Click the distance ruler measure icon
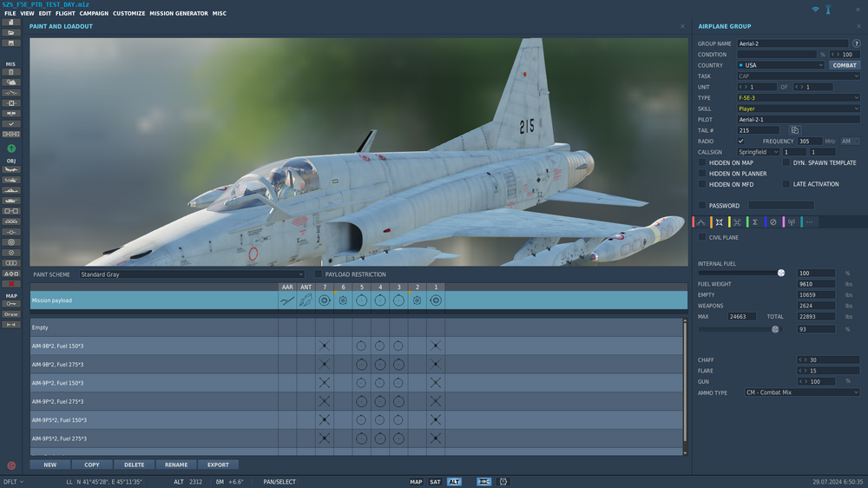Screen dimensions: 868x488 11,325
